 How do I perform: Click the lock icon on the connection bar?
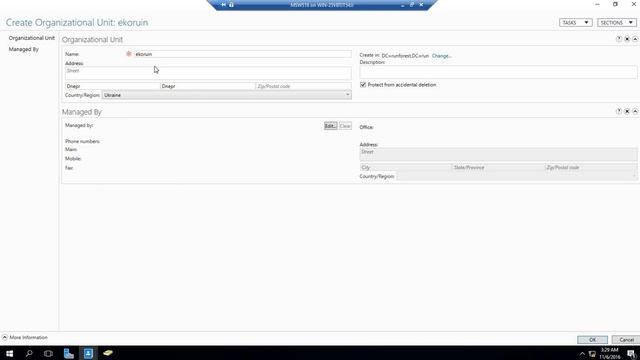(231, 5)
